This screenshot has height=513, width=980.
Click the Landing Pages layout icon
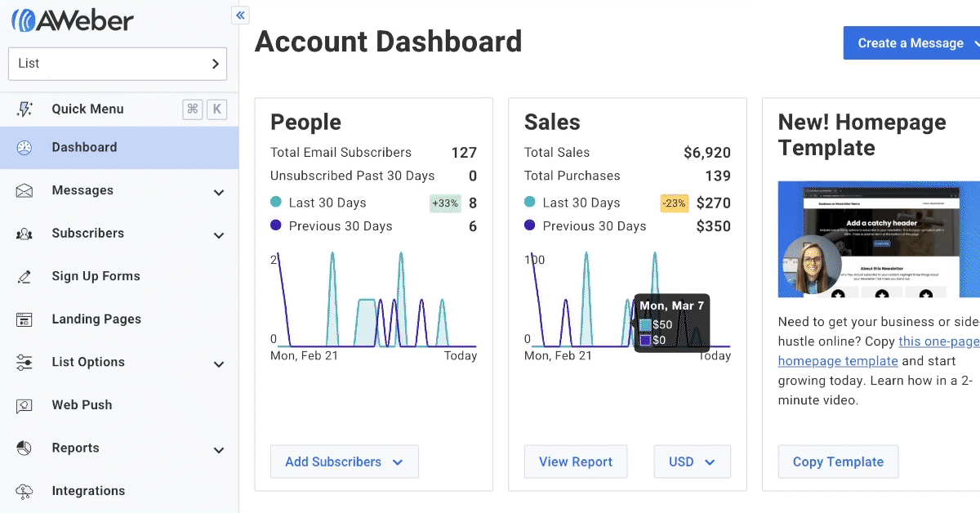pyautogui.click(x=24, y=320)
